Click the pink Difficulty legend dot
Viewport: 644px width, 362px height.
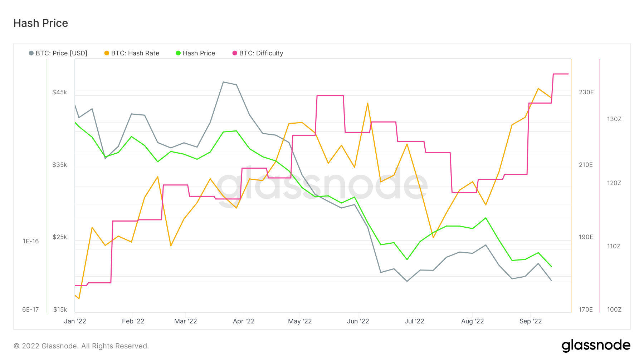(x=235, y=53)
